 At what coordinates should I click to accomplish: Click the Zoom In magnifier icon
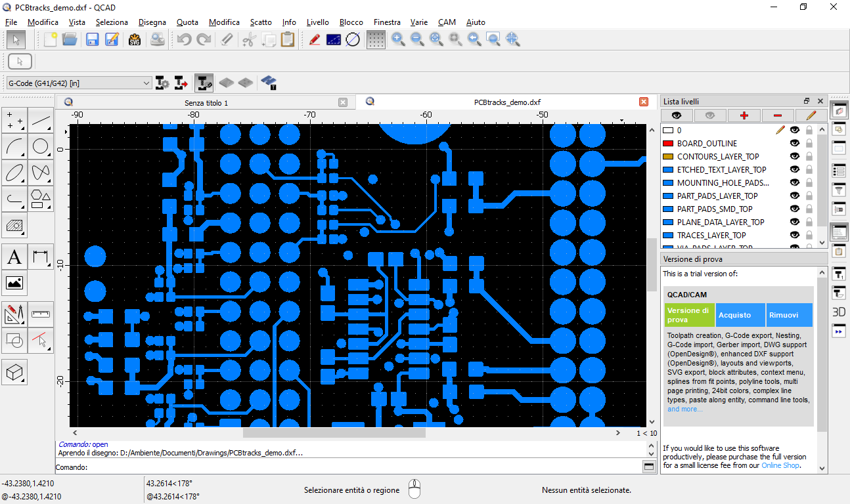click(398, 39)
